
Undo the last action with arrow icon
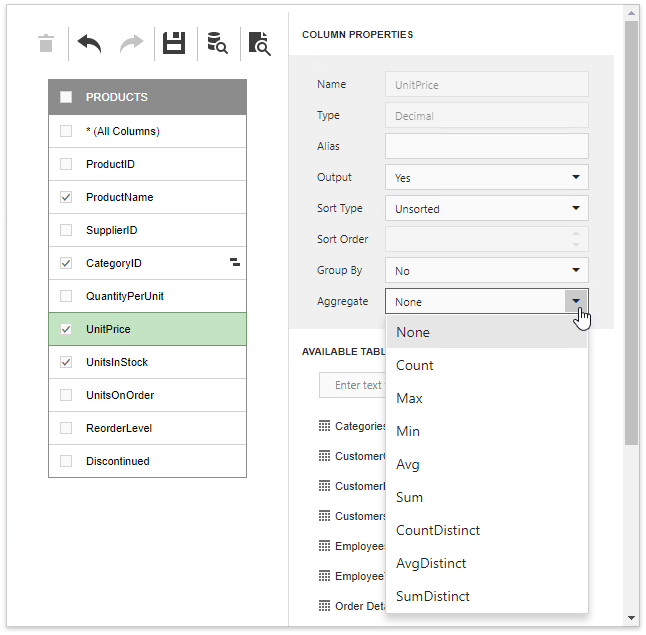[89, 43]
